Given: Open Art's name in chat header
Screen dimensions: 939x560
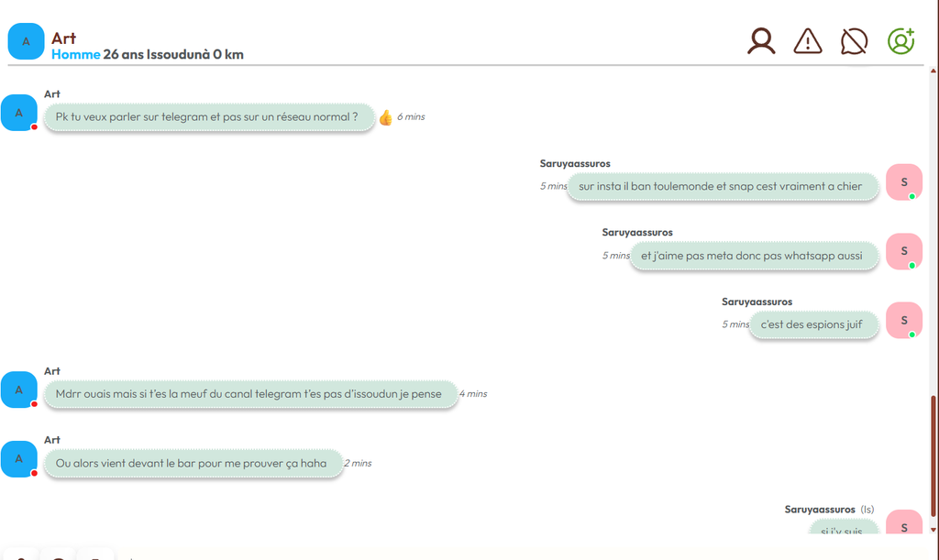Looking at the screenshot, I should pyautogui.click(x=63, y=38).
